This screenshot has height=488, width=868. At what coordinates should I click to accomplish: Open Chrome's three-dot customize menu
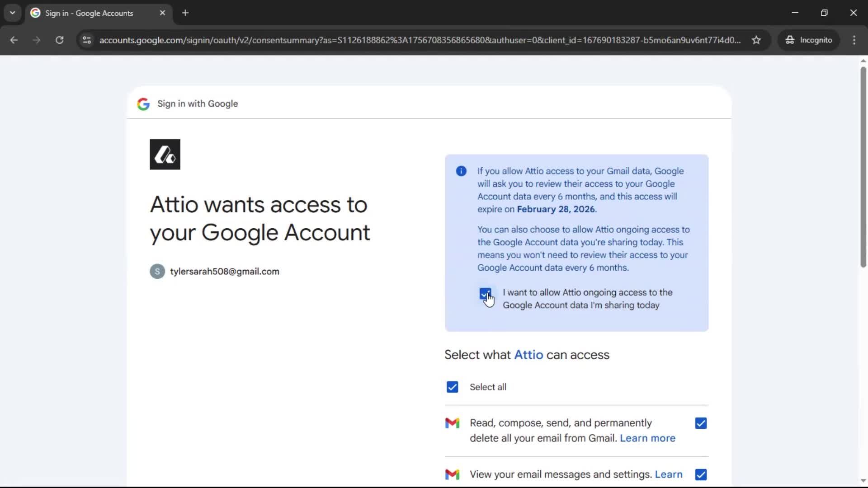click(x=854, y=40)
